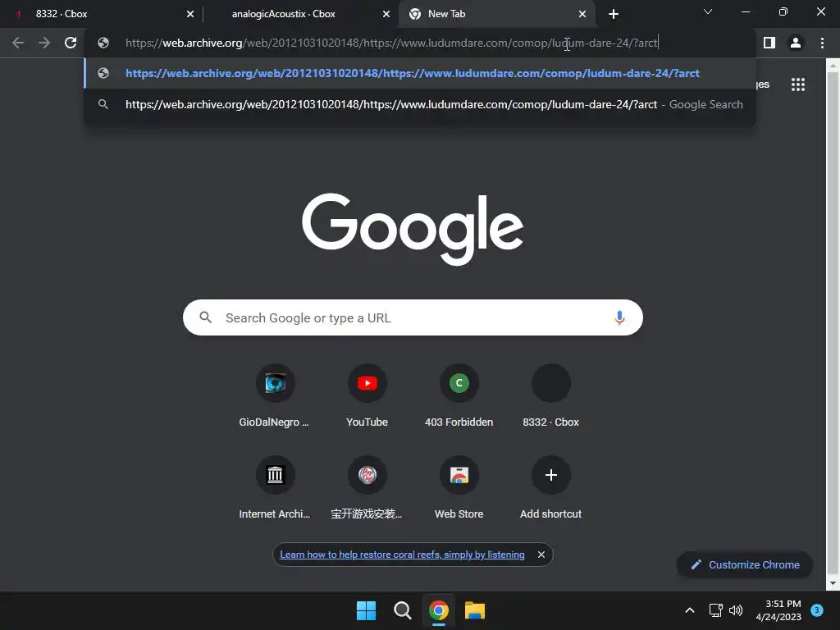The width and height of the screenshot is (840, 630).
Task: Show hidden system tray icons
Action: coord(689,610)
